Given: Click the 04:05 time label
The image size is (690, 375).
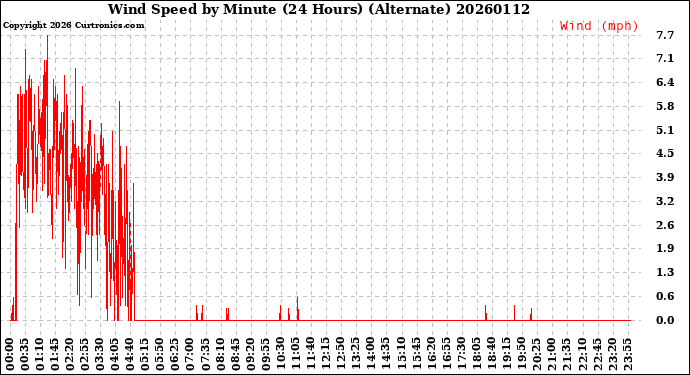Looking at the screenshot, I should 115,354.
